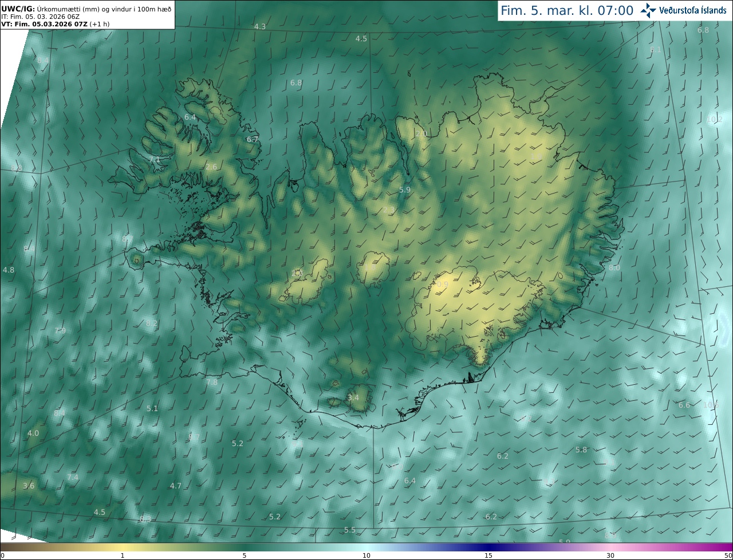The width and height of the screenshot is (733, 560).
Task: Click the map value '8.2'
Action: point(152,323)
